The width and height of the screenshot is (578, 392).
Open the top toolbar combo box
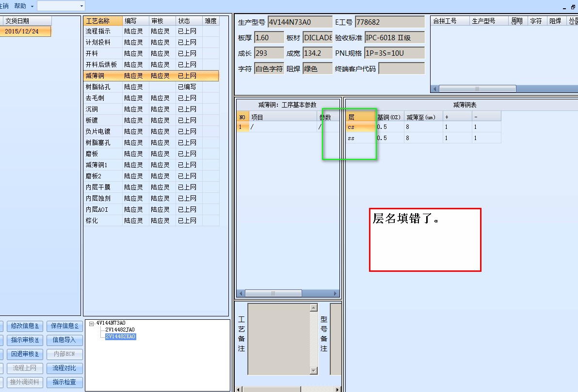pyautogui.click(x=61, y=6)
